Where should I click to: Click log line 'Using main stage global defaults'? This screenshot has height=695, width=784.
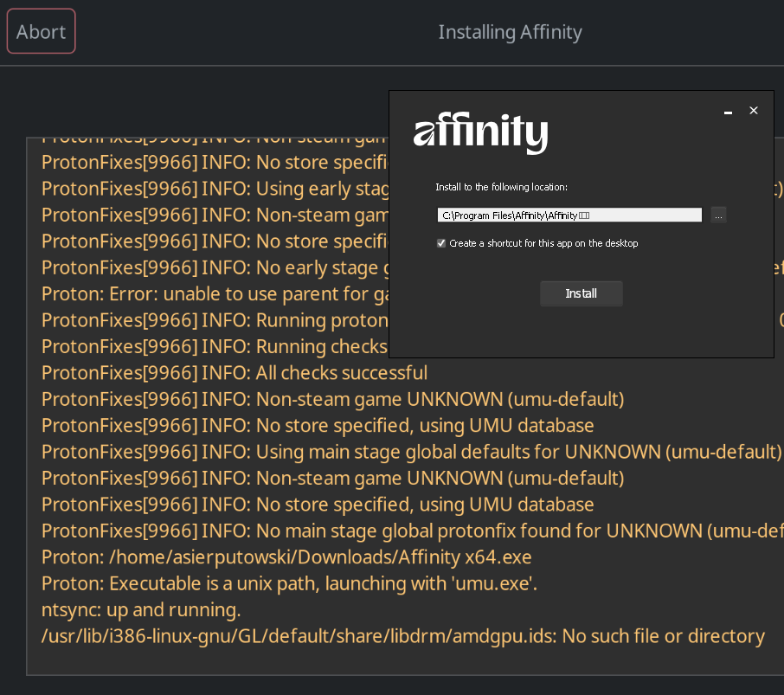click(412, 452)
